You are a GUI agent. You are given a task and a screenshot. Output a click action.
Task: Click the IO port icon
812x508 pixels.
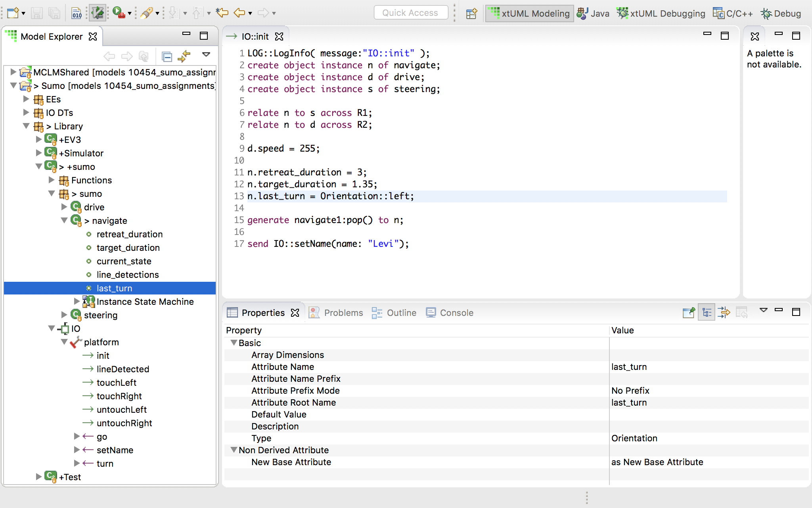pos(63,329)
